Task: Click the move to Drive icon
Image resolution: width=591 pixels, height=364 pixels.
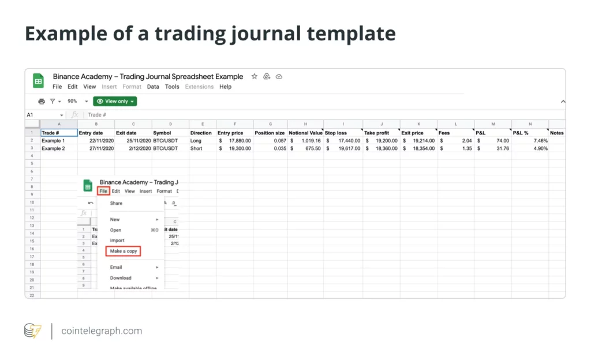Action: (267, 77)
